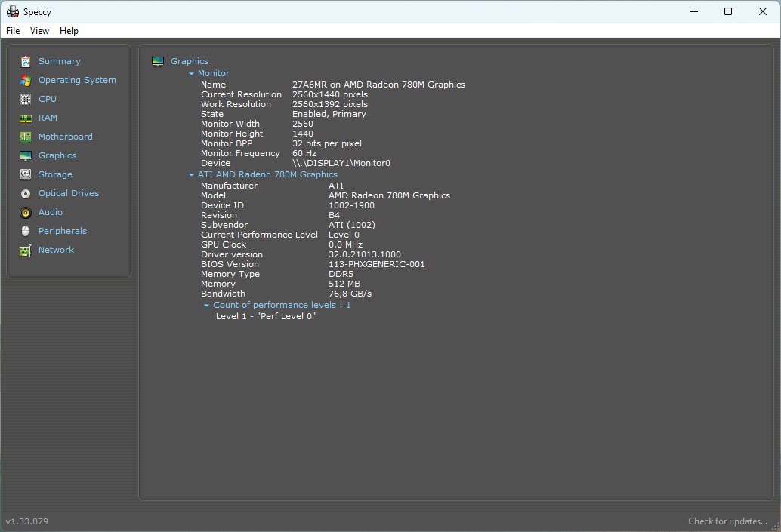
Task: Select the Optical Drives disc icon
Action: click(26, 194)
